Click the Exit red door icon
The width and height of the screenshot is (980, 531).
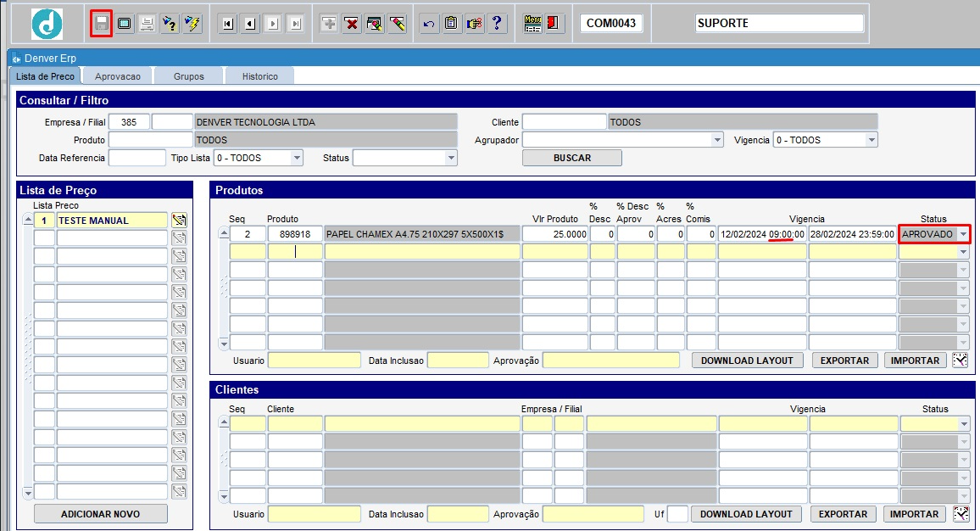(554, 24)
